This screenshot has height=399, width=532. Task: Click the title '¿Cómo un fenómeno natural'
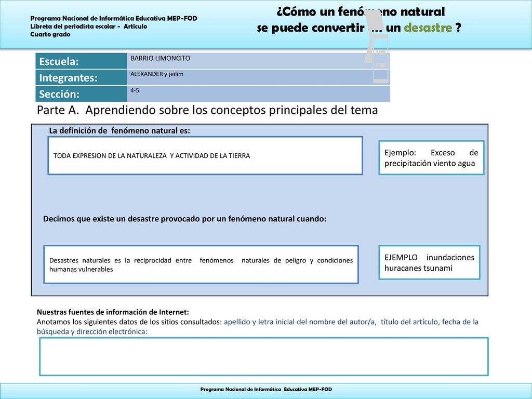[x=361, y=11]
